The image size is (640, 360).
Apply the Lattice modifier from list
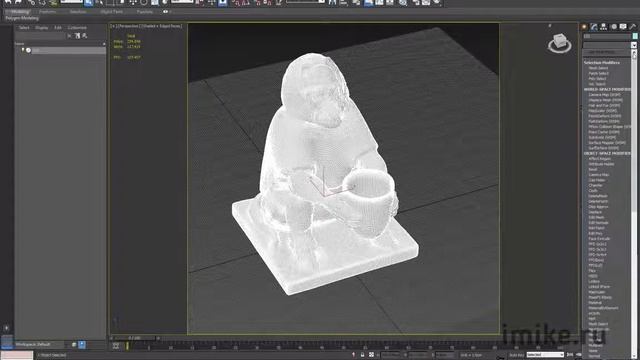594,281
